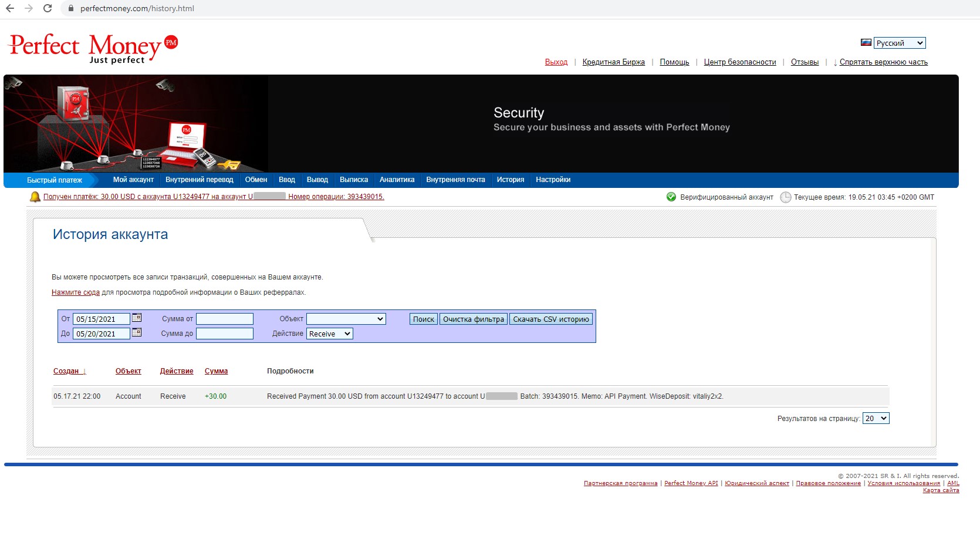Click the До date input field
Screen dimensions: 980x542
[102, 334]
